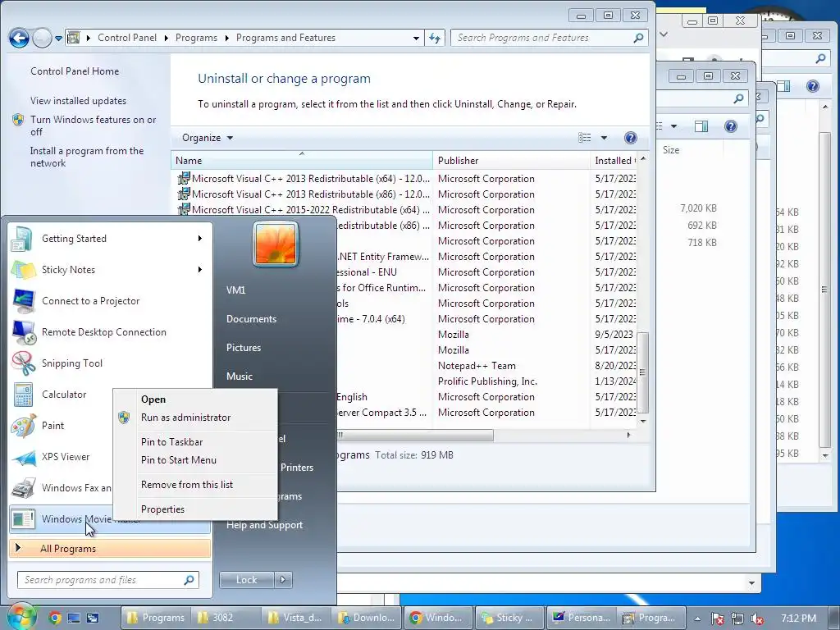The image size is (840, 630).
Task: Launch Sticky Notes from Start menu
Action: pos(110,269)
